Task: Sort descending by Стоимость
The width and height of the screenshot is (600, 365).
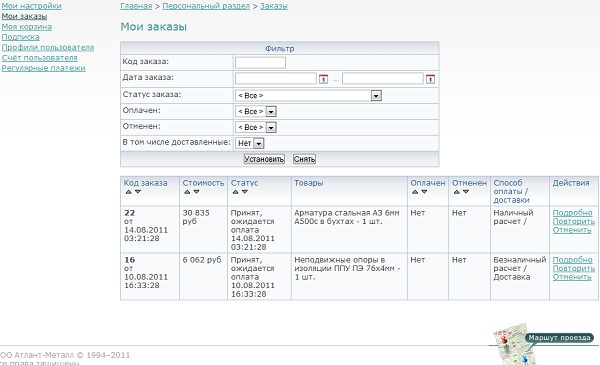Action: (x=196, y=192)
